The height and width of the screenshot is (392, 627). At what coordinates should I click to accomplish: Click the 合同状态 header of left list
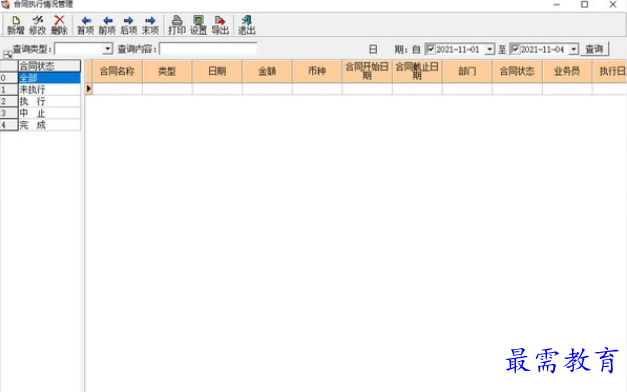coord(49,66)
